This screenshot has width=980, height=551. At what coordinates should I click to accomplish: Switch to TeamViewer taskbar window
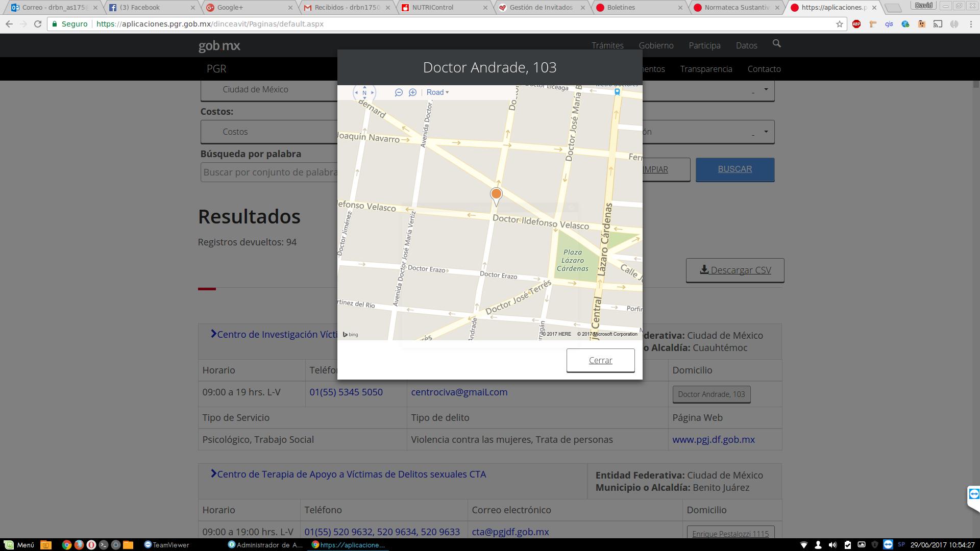pyautogui.click(x=167, y=545)
